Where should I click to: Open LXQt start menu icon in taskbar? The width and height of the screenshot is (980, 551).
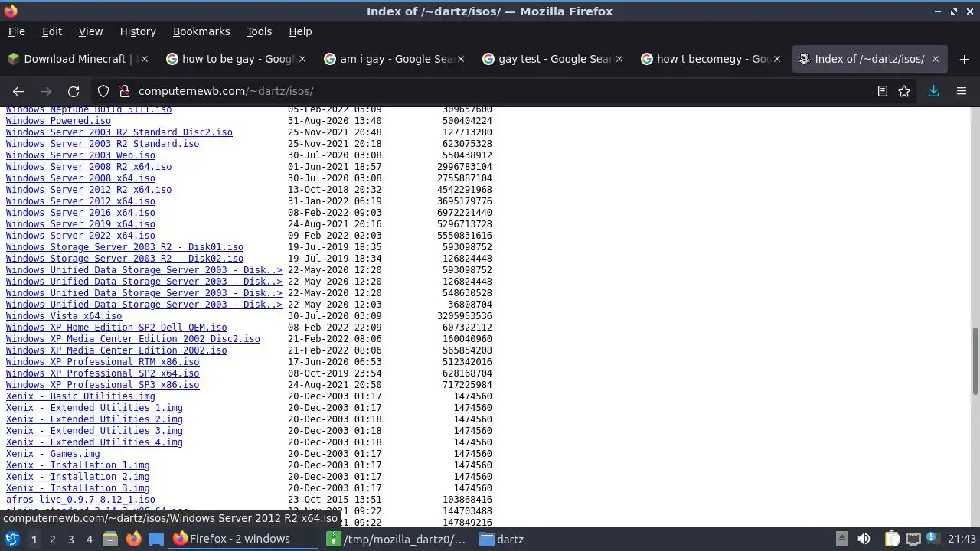(x=12, y=539)
